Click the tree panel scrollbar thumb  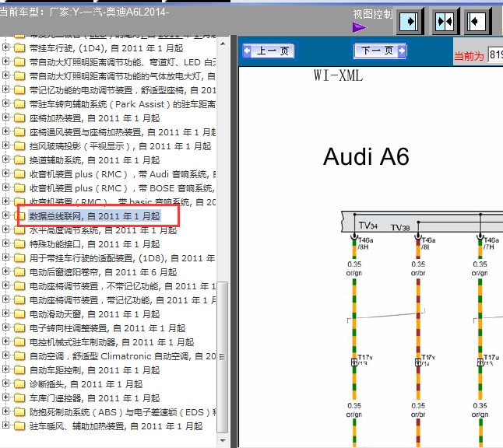[223, 357]
